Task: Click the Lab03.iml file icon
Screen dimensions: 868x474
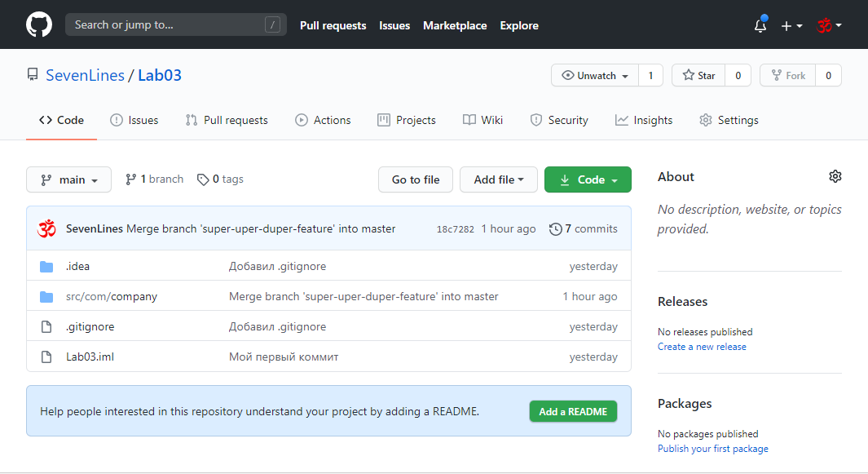Action: coord(46,357)
